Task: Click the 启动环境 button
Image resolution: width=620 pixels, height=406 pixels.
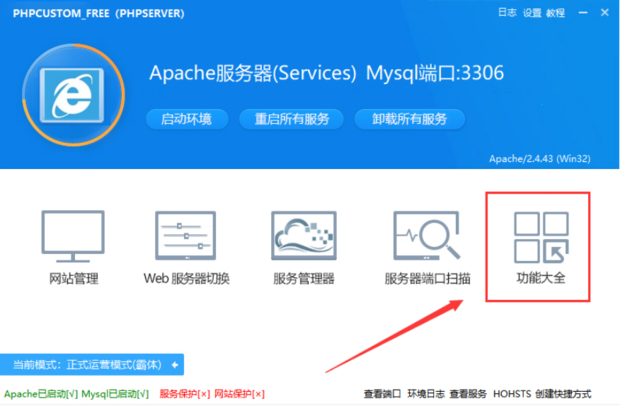Action: pyautogui.click(x=187, y=119)
